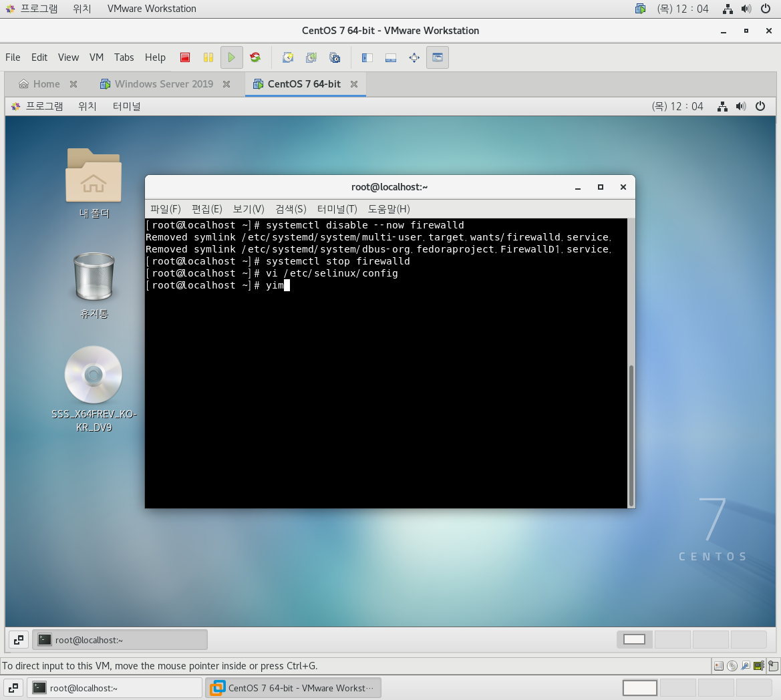Select first workspace in guest workspace switcher

pyautogui.click(x=635, y=639)
